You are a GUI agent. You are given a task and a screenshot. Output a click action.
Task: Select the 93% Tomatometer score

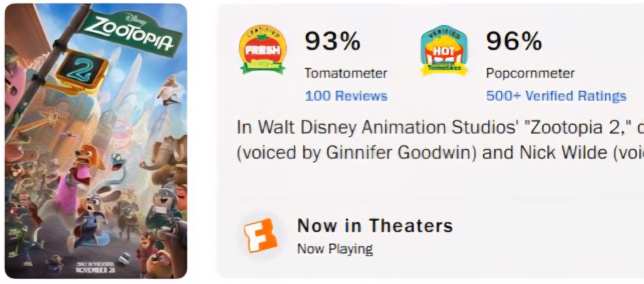click(x=332, y=41)
